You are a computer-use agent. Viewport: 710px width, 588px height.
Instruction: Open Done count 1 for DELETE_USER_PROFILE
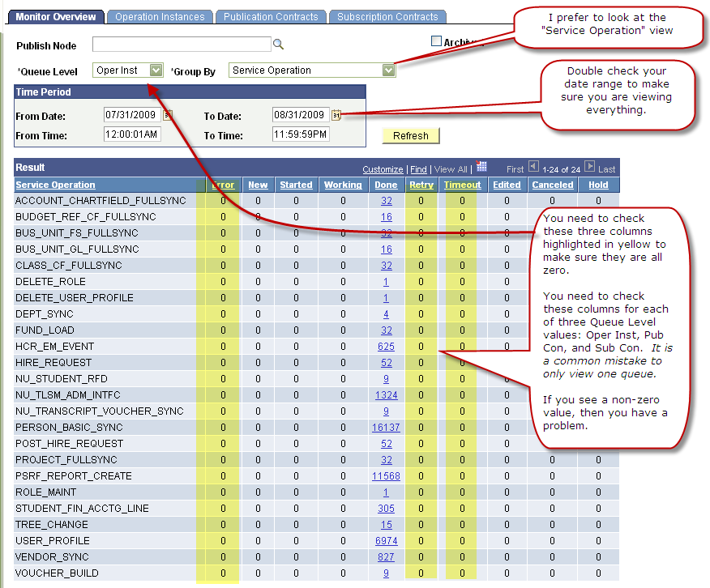click(x=386, y=298)
